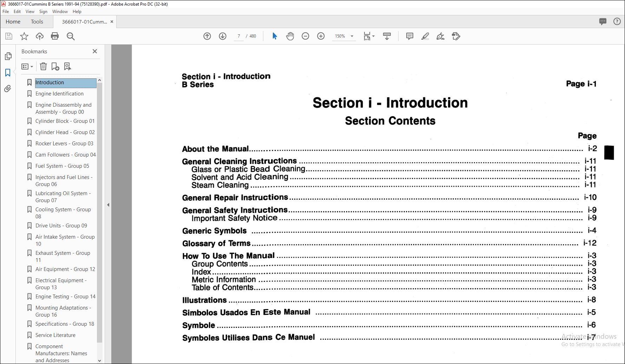This screenshot has height=364, width=625.
Task: Go to next page arrow
Action: [x=223, y=36]
